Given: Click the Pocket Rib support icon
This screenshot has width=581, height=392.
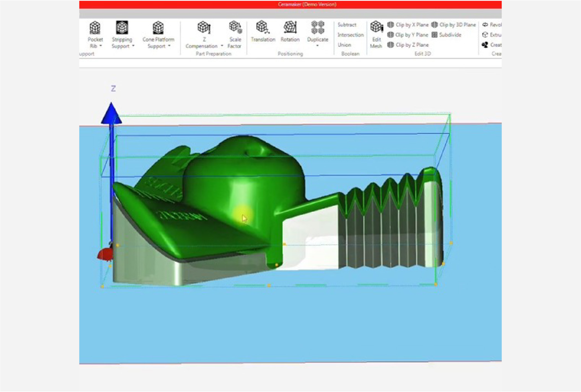Looking at the screenshot, I should point(95,28).
